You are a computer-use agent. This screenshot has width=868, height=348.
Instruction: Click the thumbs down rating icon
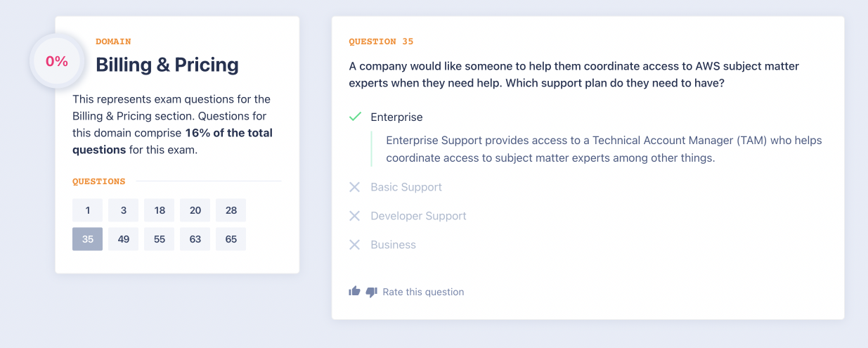[372, 292]
